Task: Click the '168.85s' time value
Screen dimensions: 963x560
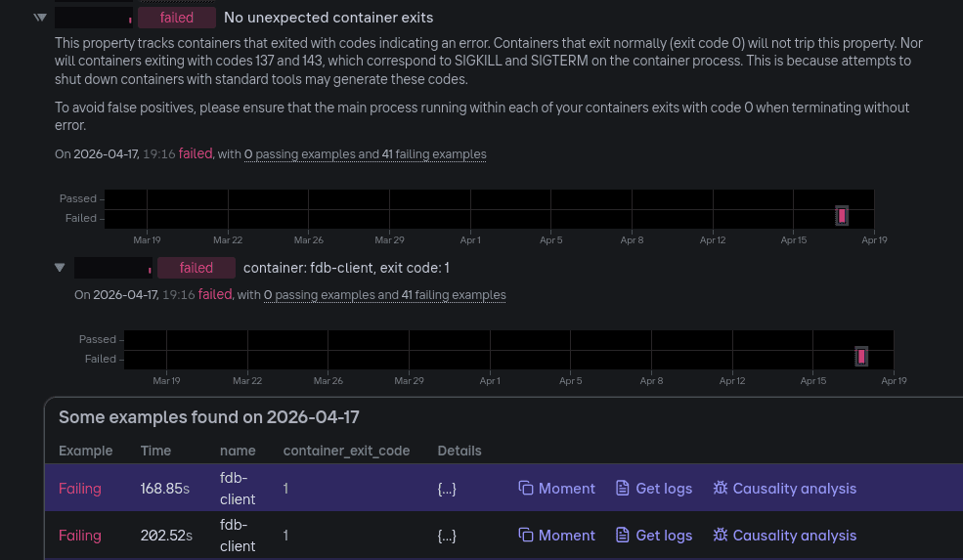Action: pos(165,489)
